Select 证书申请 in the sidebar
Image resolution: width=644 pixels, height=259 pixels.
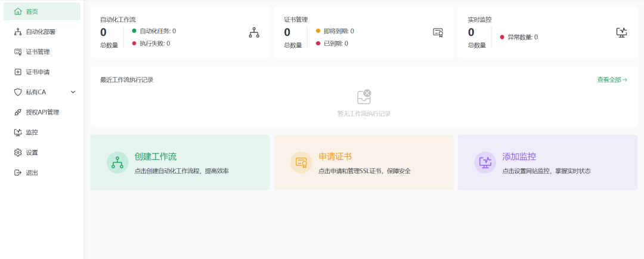pyautogui.click(x=42, y=72)
